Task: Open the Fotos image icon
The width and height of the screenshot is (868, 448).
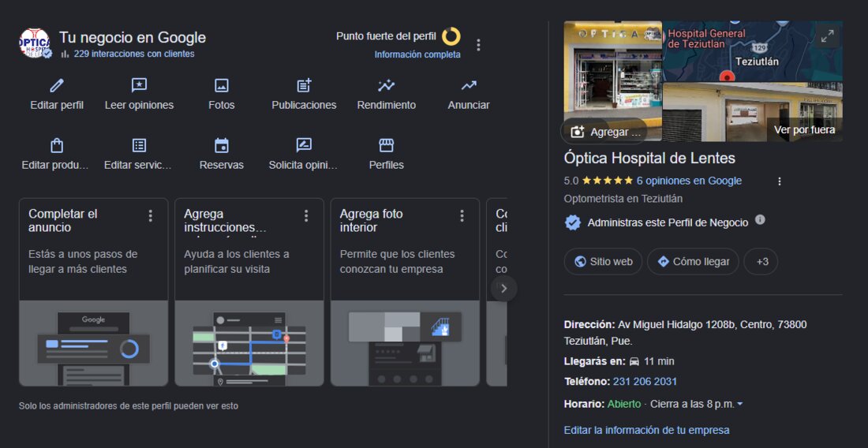Action: [x=222, y=86]
